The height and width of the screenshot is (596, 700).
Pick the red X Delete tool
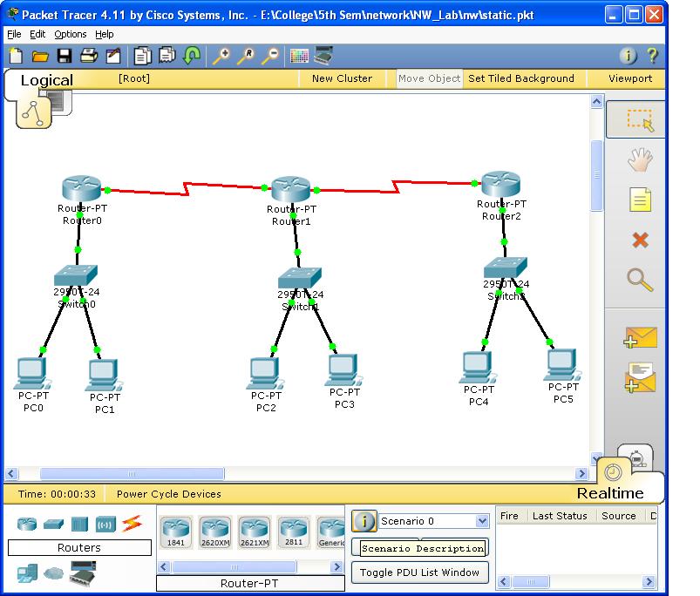[640, 240]
